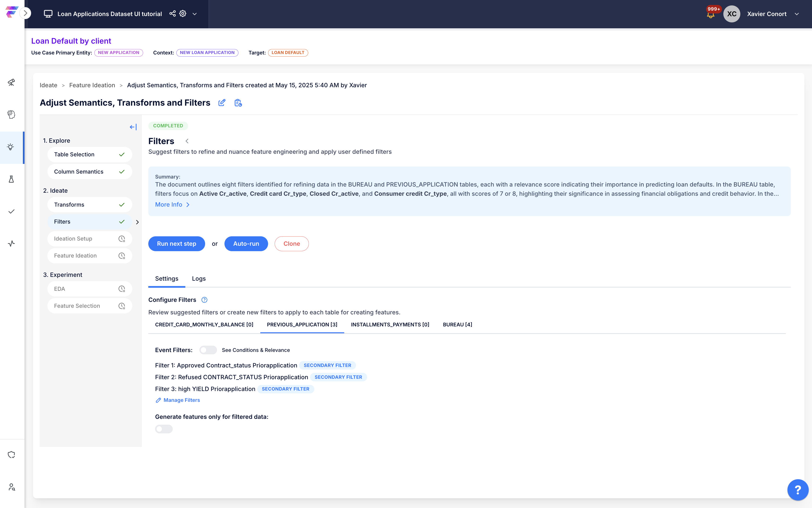The image size is (812, 508).
Task: Open the project dropdown chevron
Action: [195, 14]
